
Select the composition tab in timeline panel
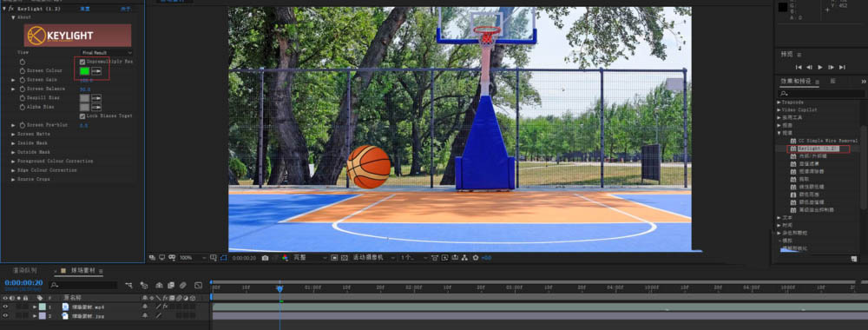(83, 271)
